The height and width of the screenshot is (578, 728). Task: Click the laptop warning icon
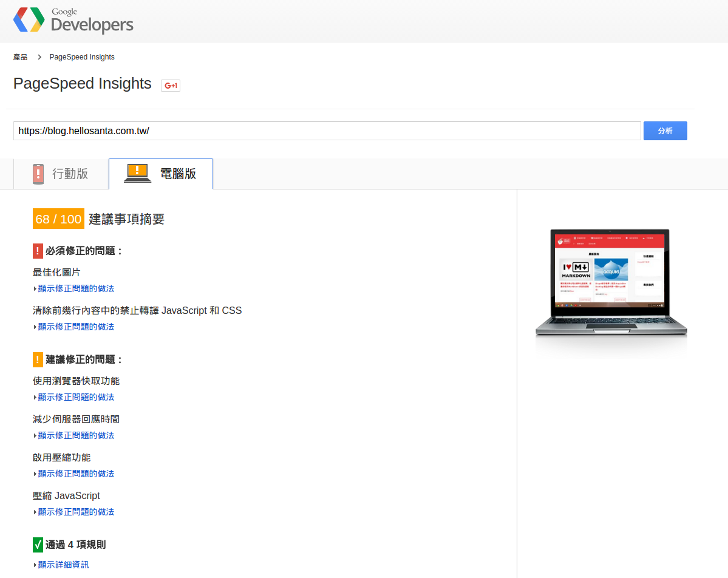tap(137, 173)
